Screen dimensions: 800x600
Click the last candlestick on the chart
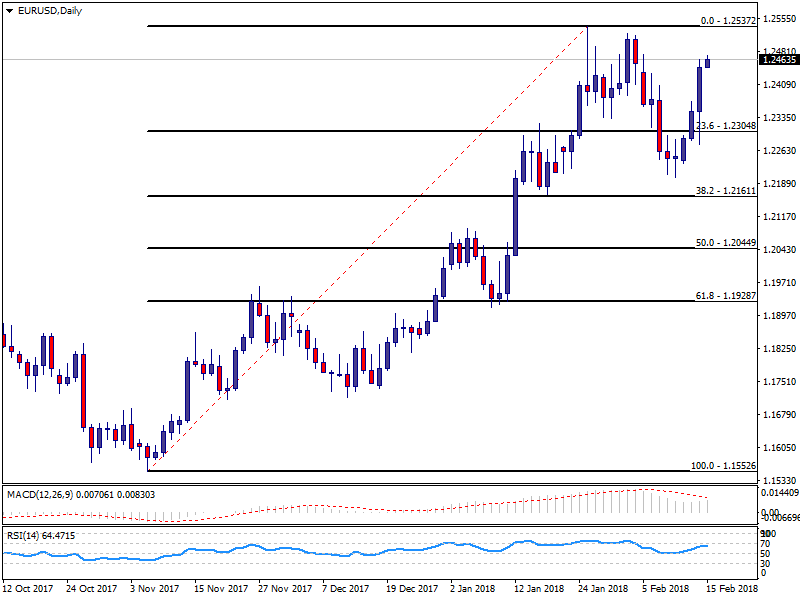(x=708, y=62)
